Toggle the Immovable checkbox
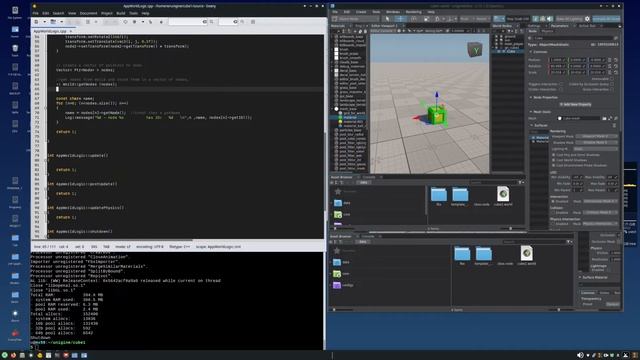Image resolution: width=640 pixels, height=360 pixels. (x=611, y=79)
